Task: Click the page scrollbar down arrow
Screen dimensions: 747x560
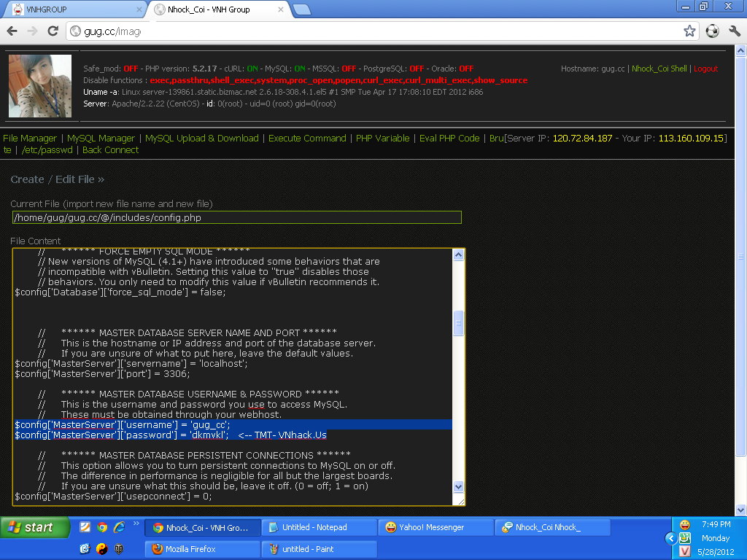Action: click(740, 510)
